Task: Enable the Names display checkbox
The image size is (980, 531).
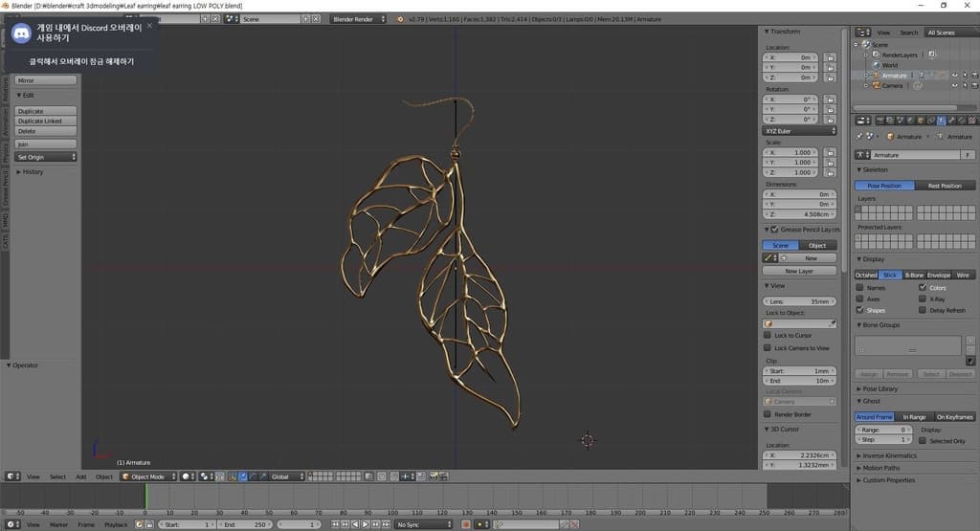Action: 859,287
